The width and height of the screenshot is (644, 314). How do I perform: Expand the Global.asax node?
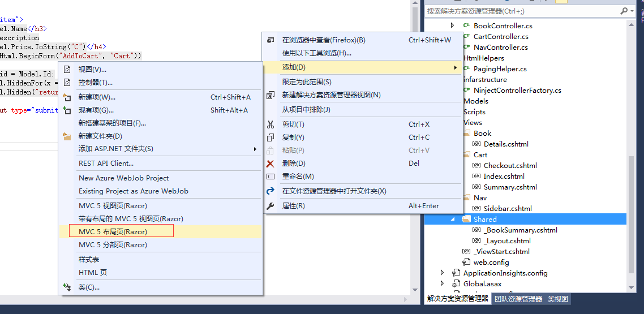tap(442, 283)
